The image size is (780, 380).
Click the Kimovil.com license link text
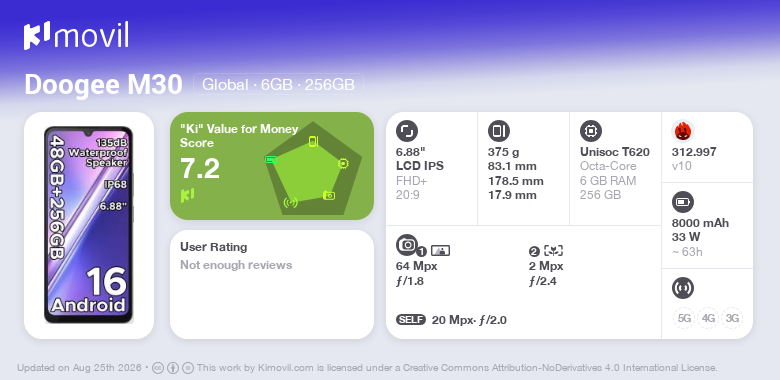tap(286, 368)
